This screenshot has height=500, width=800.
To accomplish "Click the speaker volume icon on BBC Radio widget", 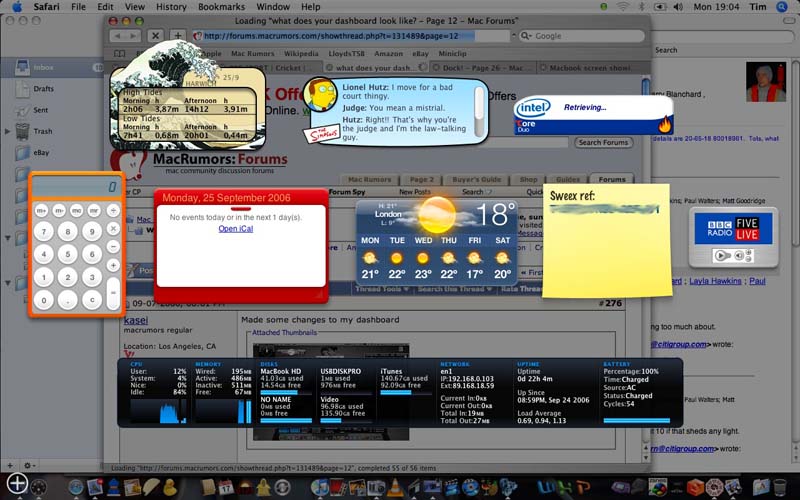I will (x=739, y=255).
